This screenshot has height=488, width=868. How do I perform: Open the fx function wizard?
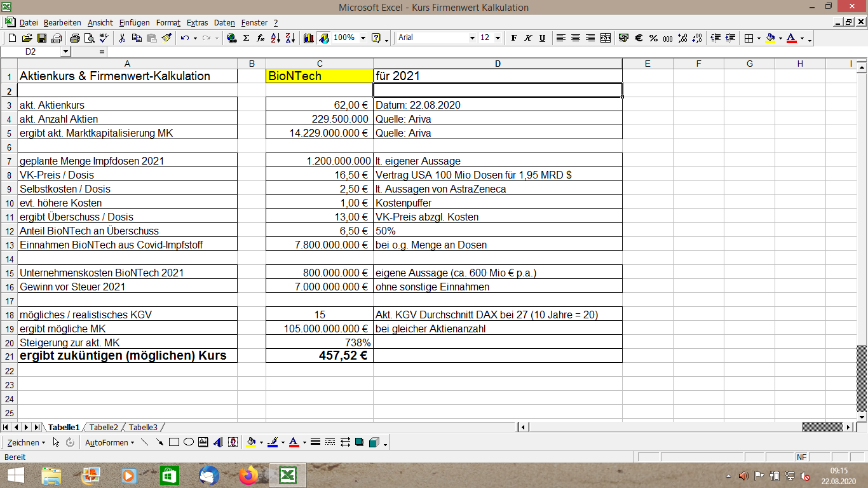pos(261,38)
